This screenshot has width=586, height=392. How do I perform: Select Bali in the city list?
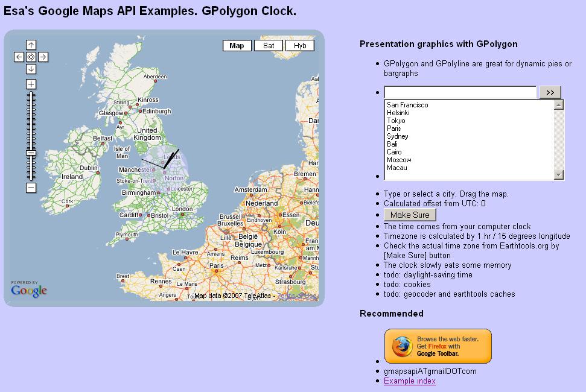[392, 144]
